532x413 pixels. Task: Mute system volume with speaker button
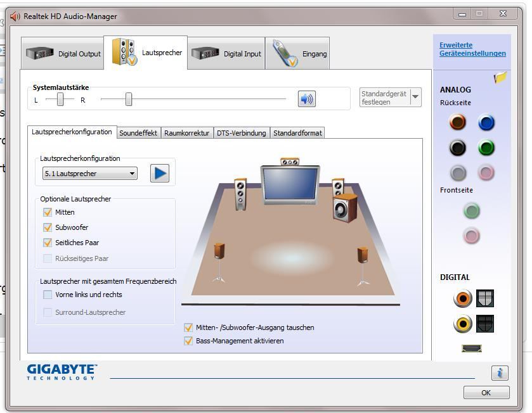click(x=307, y=99)
